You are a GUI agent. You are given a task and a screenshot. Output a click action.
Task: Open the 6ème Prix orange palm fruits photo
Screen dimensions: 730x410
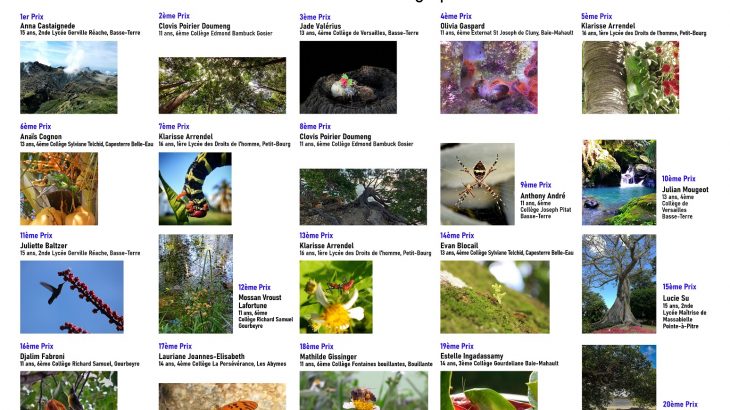pyautogui.click(x=59, y=188)
